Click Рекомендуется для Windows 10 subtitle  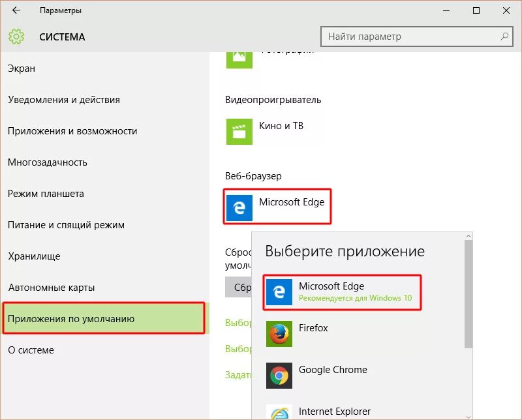tap(355, 298)
